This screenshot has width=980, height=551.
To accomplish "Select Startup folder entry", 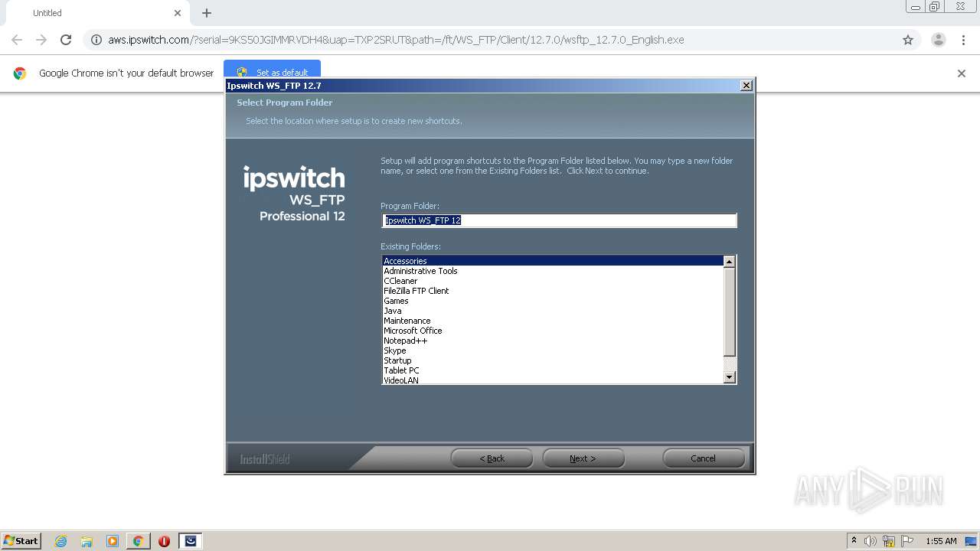I will tap(553, 360).
